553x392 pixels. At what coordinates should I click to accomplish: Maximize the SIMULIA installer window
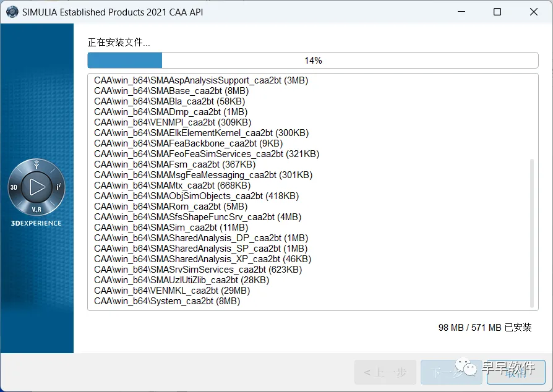coord(497,12)
